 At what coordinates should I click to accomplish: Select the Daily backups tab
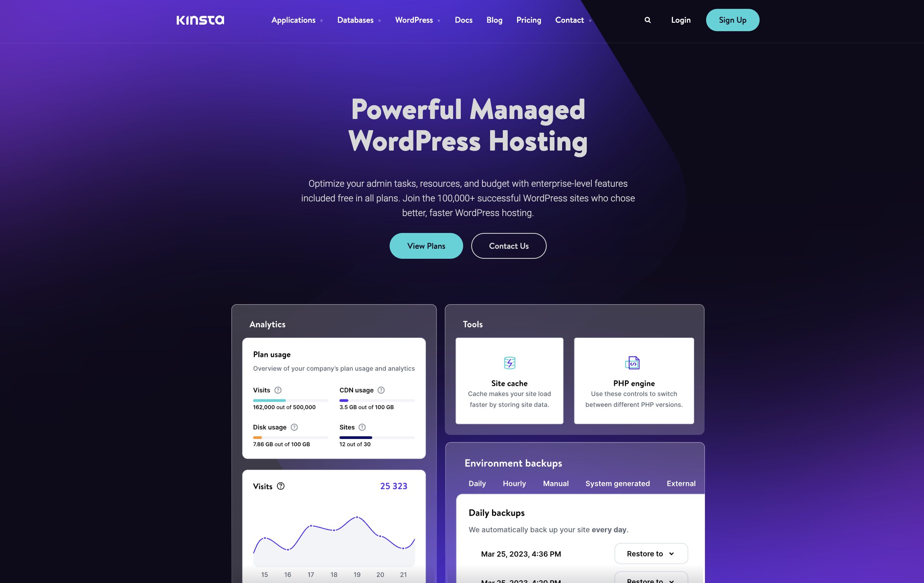(477, 483)
